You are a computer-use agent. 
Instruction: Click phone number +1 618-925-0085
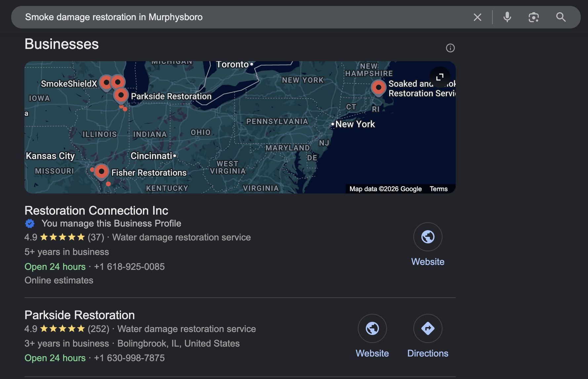(x=129, y=267)
